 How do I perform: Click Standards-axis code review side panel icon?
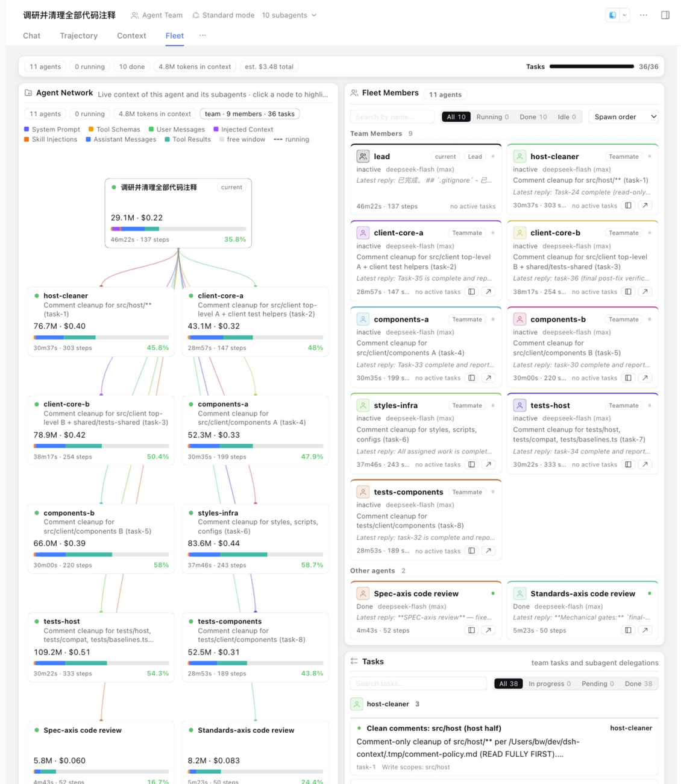click(x=629, y=630)
